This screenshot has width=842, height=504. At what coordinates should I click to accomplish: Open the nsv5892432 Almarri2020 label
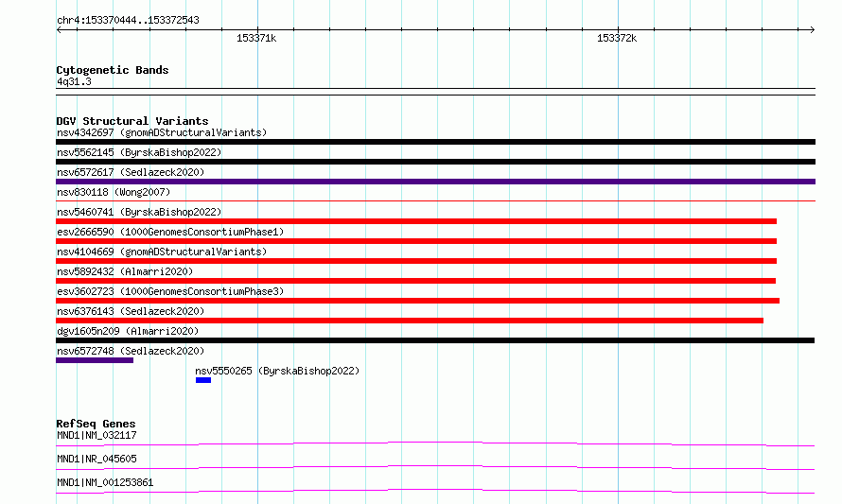click(x=125, y=271)
